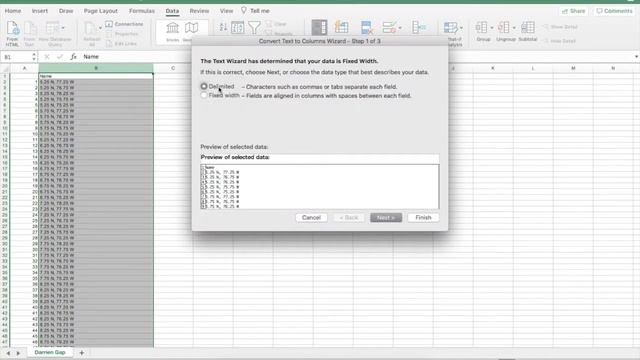Click Finish in the wizard dialog
This screenshot has height=360, width=640.
tap(423, 218)
